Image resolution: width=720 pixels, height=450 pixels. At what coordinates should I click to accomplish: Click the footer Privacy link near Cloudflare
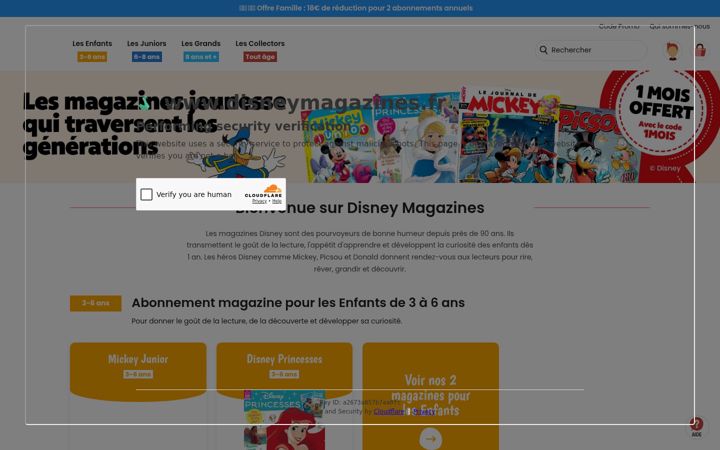click(x=423, y=411)
